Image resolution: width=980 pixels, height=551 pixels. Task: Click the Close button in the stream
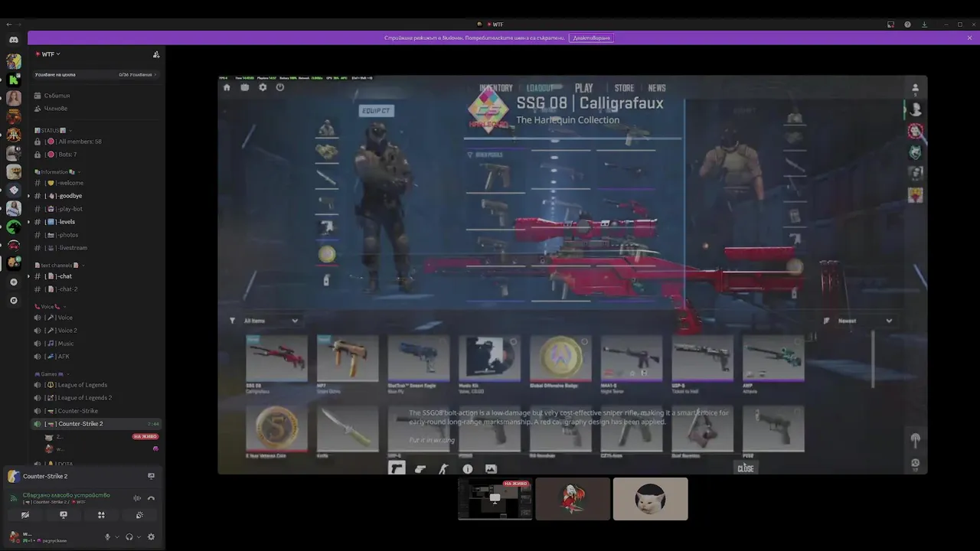[x=745, y=468]
